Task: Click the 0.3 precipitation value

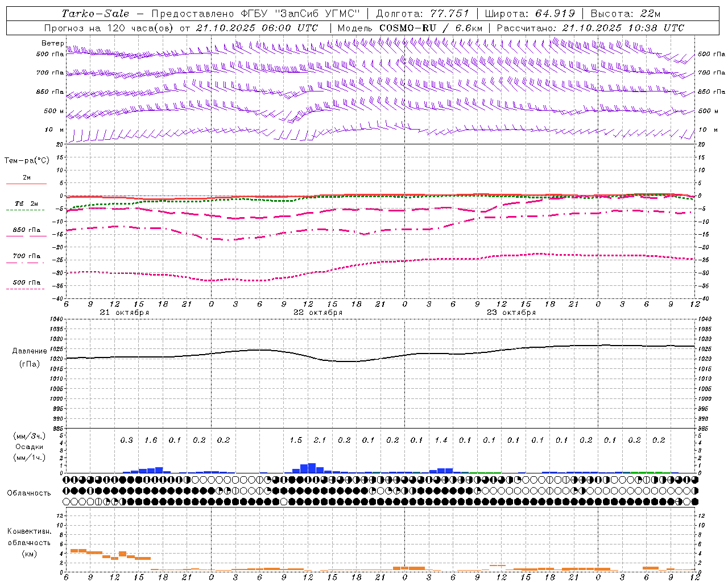Action: pos(126,440)
